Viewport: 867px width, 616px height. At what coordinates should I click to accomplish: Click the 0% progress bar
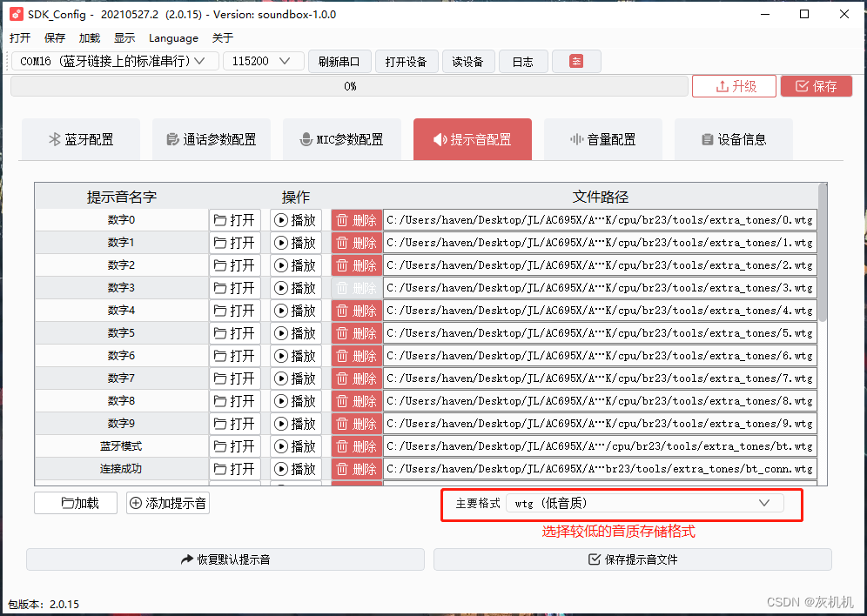(x=348, y=85)
